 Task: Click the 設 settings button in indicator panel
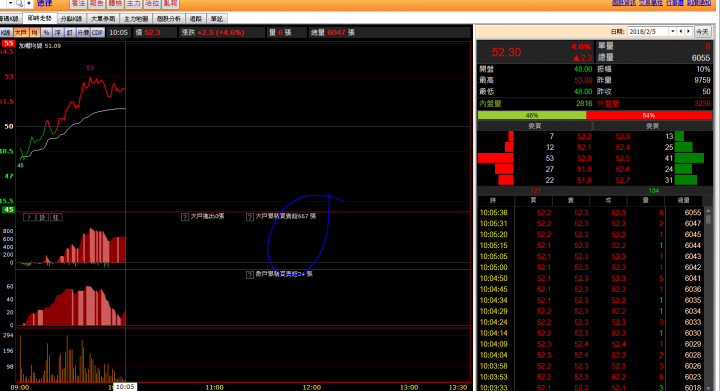pyautogui.click(x=42, y=218)
